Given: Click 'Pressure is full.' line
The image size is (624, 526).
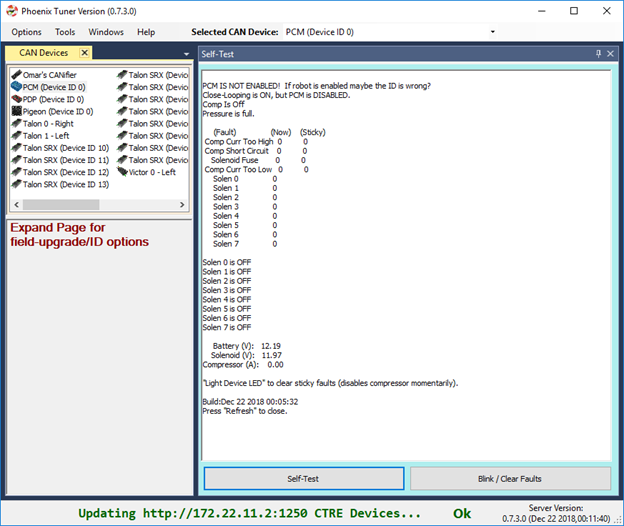Looking at the screenshot, I should (x=228, y=114).
